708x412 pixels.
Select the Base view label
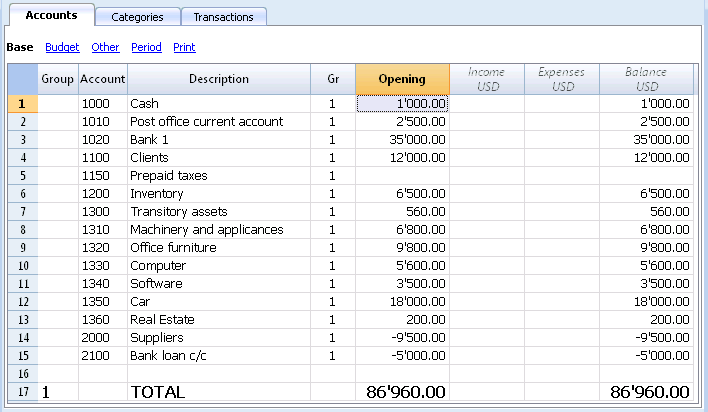20,47
